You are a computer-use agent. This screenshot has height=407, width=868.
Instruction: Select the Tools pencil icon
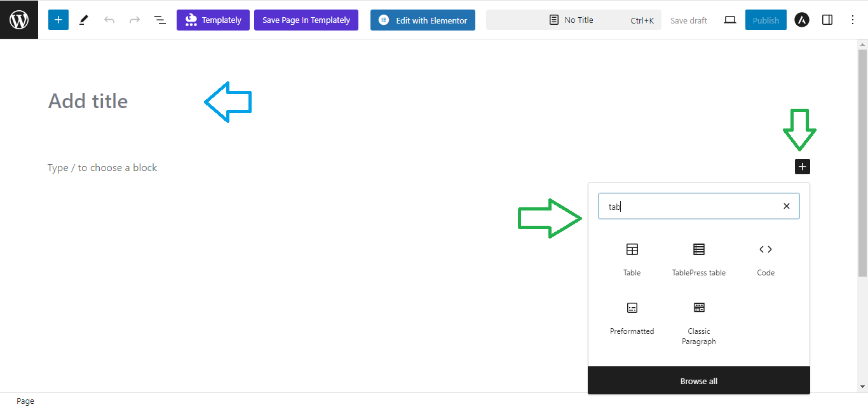pos(84,20)
